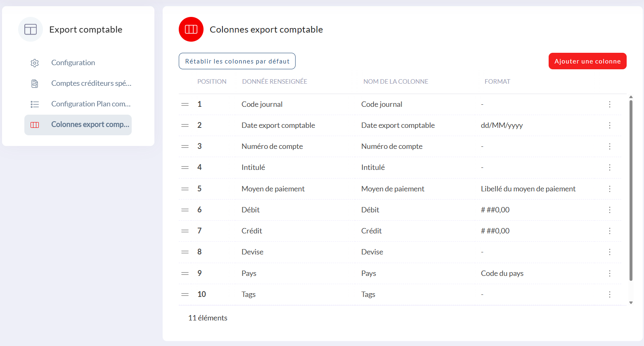Viewport: 644px width, 346px height.
Task: Click Rétablir les colonnes par défaut
Action: pos(237,61)
